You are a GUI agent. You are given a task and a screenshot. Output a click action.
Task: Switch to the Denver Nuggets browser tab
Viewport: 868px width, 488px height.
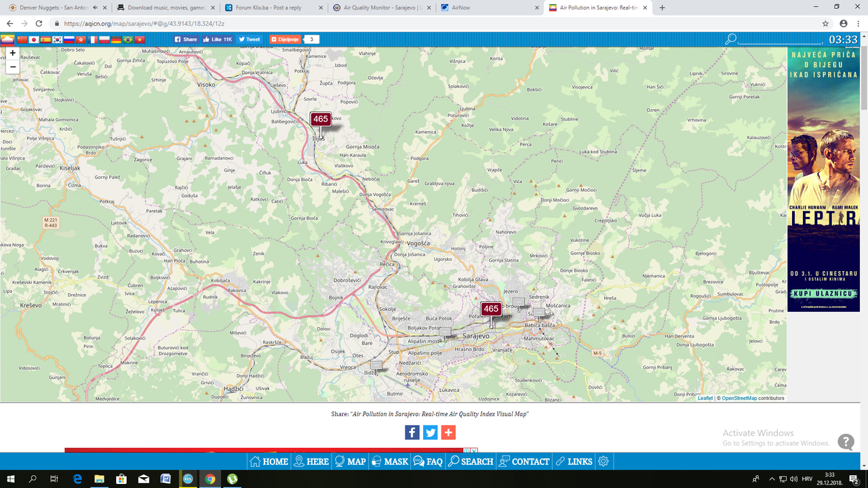[54, 7]
